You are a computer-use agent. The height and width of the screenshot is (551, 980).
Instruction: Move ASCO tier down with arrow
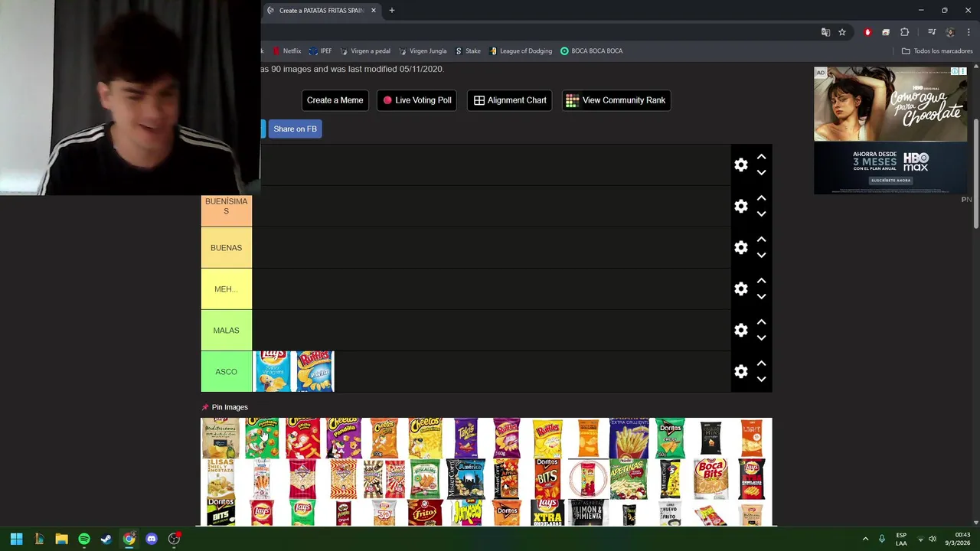(x=761, y=380)
